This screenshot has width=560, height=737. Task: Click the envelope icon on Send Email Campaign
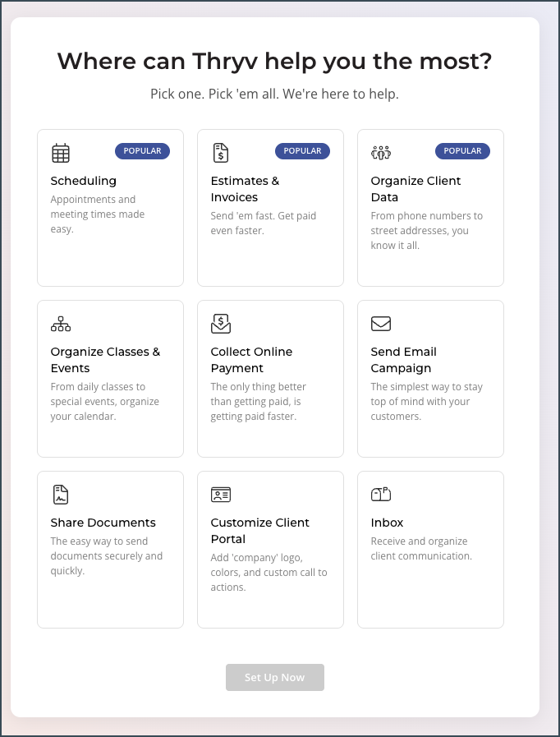[x=381, y=324]
